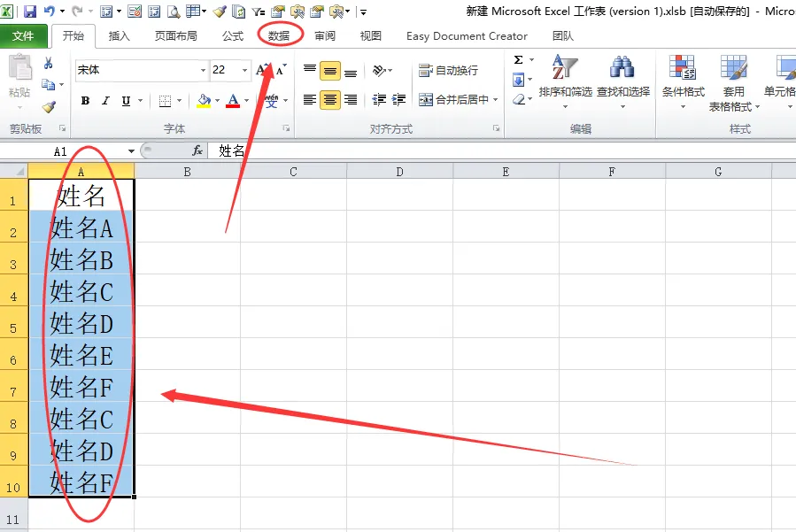Viewport: 796px width, 532px height.
Task: Open the fill color palette dropdown arrow
Action: 217,101
